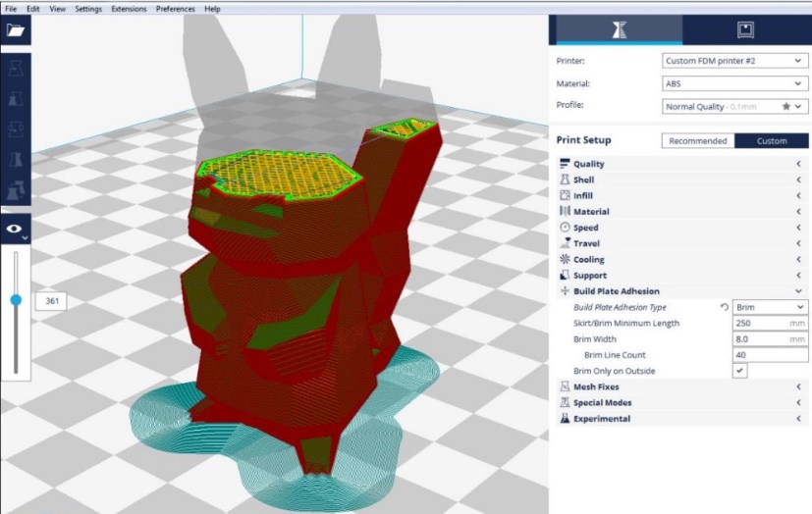Open the Edit menu
Viewport: 812px width, 514px height.
pos(32,9)
